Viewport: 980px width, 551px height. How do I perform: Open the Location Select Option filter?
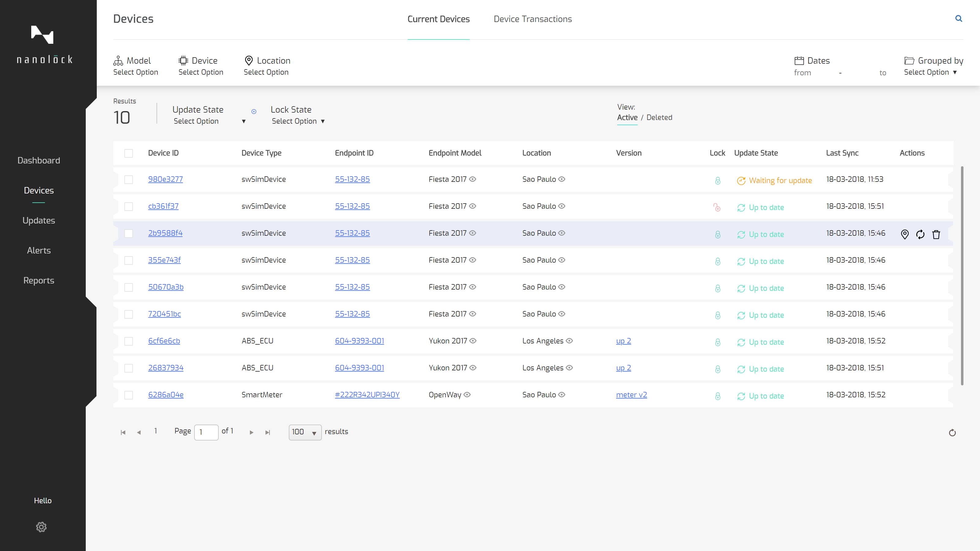[x=266, y=72]
